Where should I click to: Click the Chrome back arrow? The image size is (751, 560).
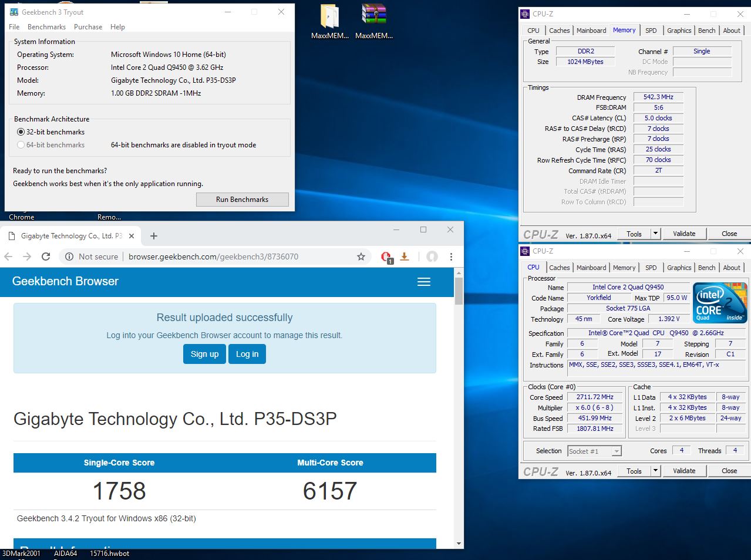pos(8,257)
